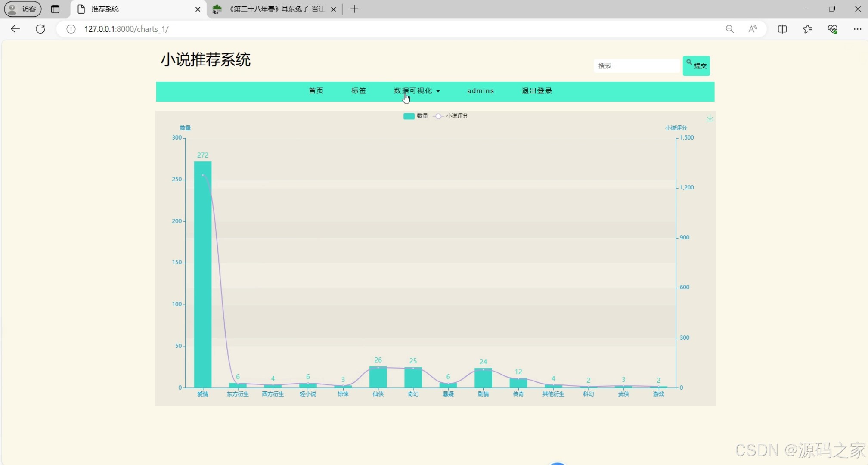Toggle the 小说评分 legend series
The image size is (868, 465).
(x=451, y=116)
